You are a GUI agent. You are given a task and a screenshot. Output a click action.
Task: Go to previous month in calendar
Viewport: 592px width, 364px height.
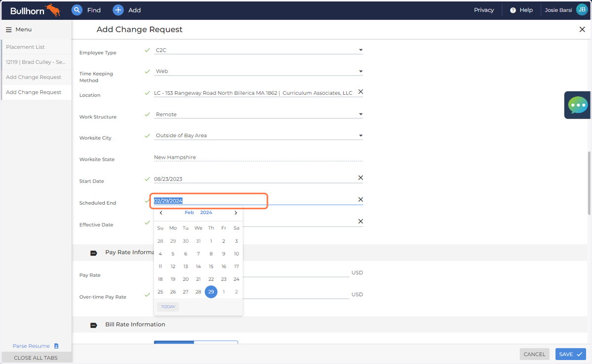point(161,213)
